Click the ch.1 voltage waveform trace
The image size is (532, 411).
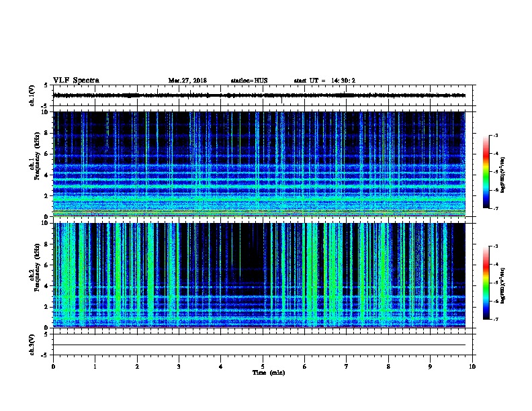pos(259,95)
